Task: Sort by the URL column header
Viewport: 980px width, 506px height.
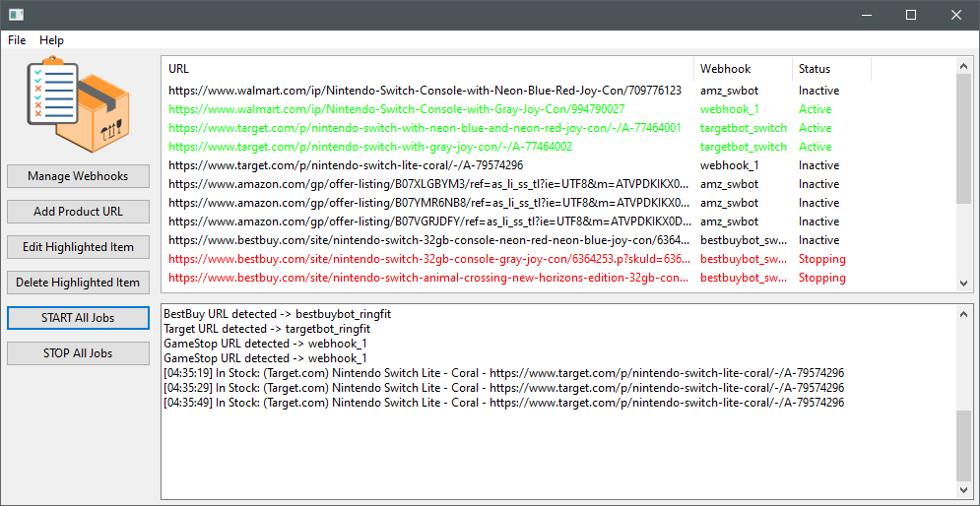Action: pos(427,69)
